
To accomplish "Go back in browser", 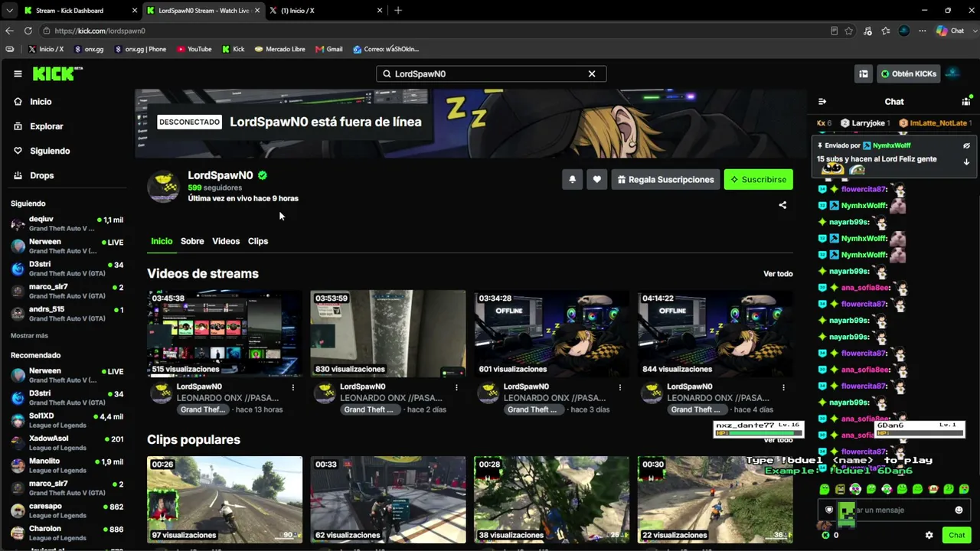I will (9, 31).
